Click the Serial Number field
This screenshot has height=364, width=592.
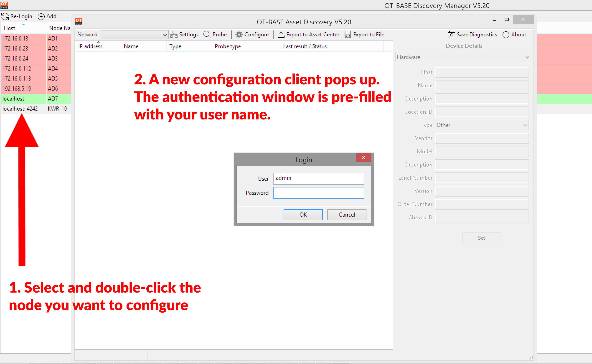pos(482,178)
